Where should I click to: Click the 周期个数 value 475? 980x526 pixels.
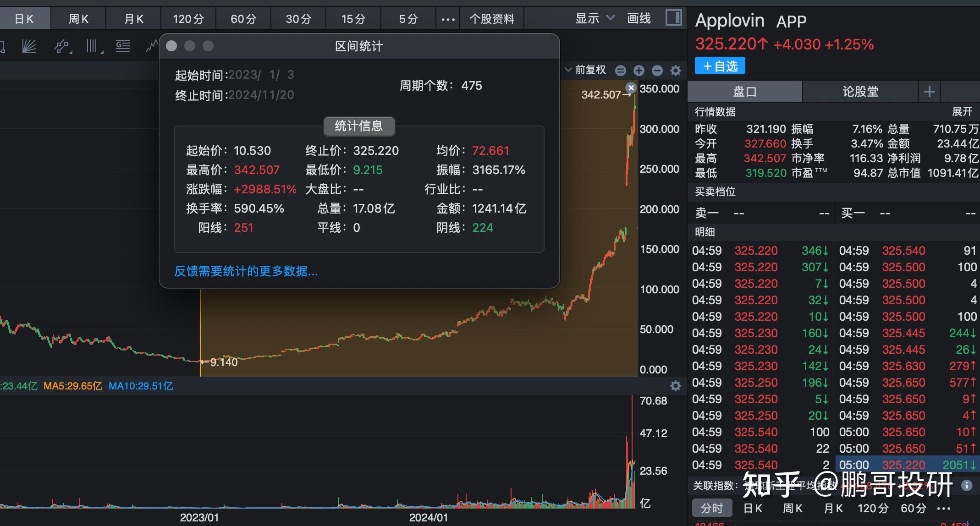coord(472,86)
